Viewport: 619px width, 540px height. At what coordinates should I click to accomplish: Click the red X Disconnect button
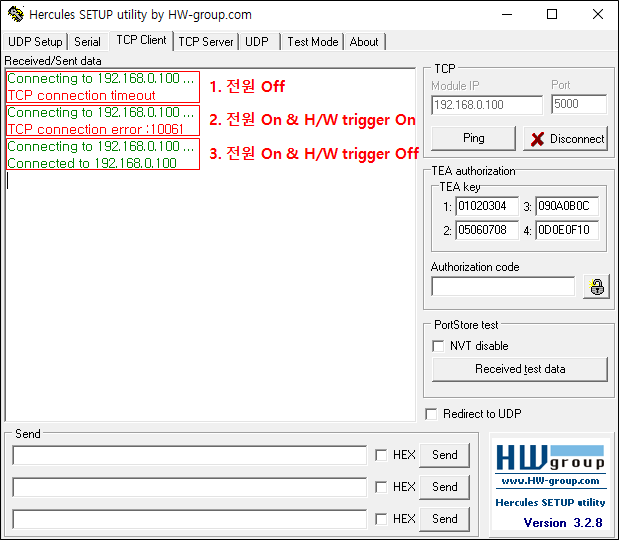click(x=566, y=139)
